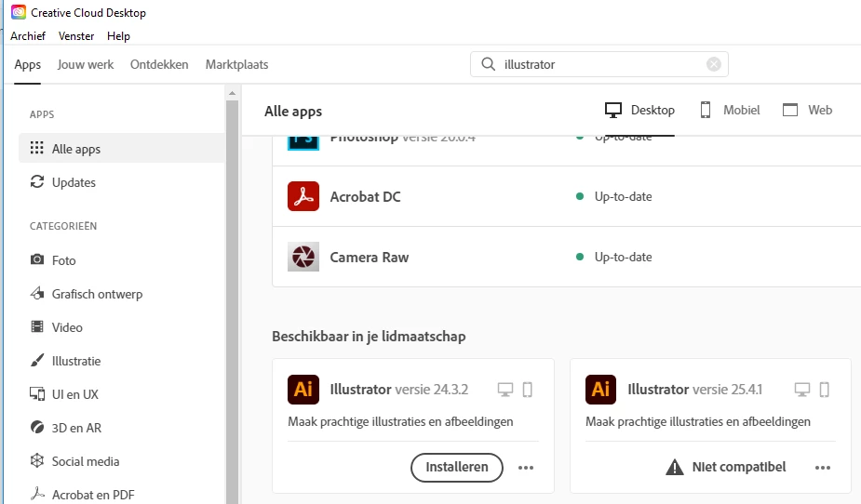The width and height of the screenshot is (861, 504).
Task: Open the Ontdekken tab
Action: (x=159, y=65)
